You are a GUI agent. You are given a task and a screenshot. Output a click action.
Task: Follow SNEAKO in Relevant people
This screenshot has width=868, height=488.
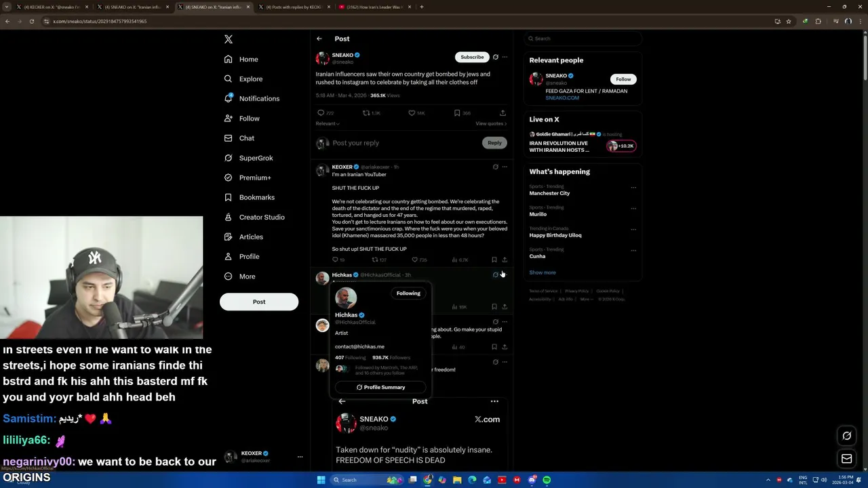[x=623, y=79]
